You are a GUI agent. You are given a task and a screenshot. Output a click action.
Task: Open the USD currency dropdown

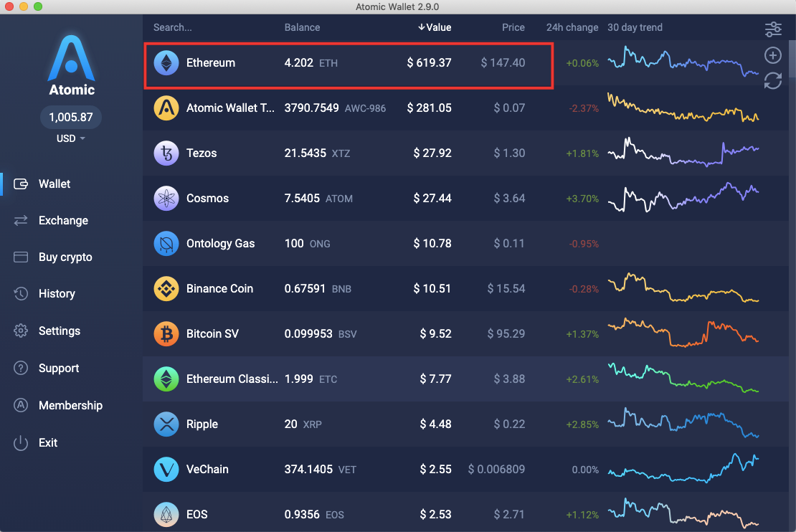70,138
